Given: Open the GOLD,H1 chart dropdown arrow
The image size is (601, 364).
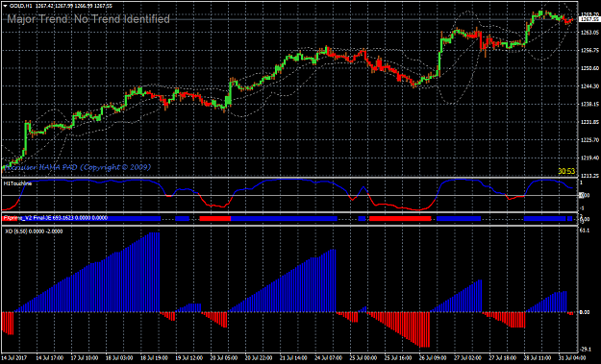Looking at the screenshot, I should pos(5,6).
